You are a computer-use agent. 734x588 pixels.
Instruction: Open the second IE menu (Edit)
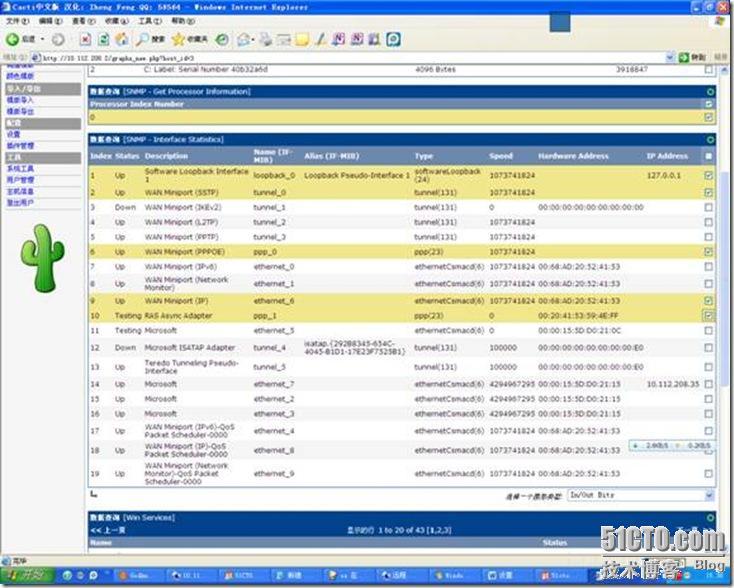[x=51, y=21]
